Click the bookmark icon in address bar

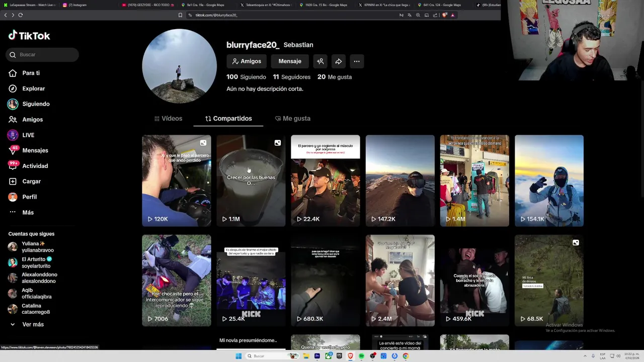point(180,15)
